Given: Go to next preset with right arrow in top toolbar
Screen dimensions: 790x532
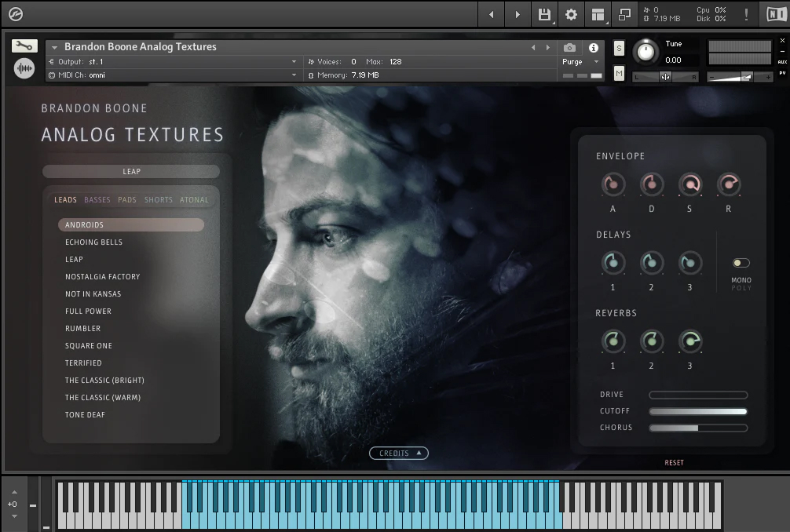Looking at the screenshot, I should point(518,15).
